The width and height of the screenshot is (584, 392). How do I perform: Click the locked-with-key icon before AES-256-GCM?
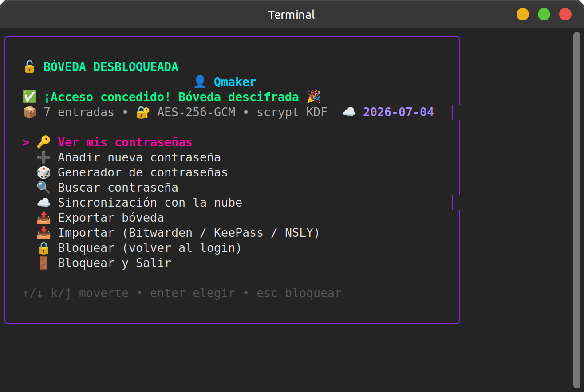[x=143, y=112]
